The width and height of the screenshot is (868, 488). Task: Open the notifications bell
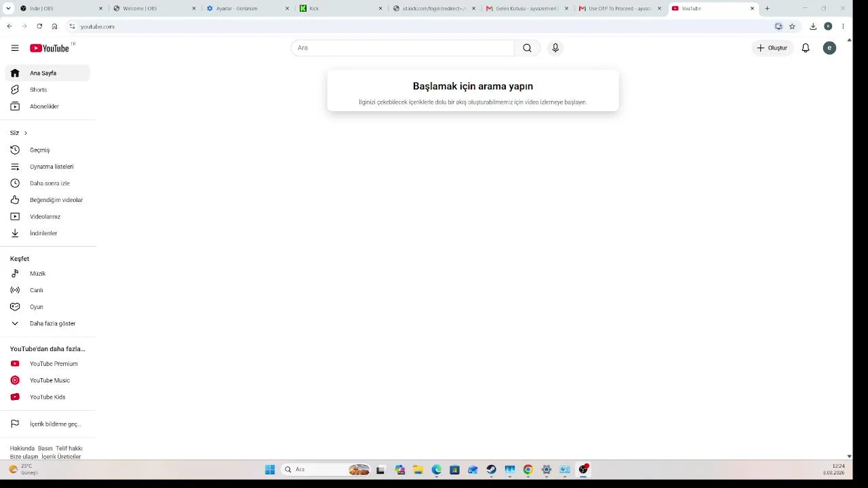pyautogui.click(x=806, y=48)
